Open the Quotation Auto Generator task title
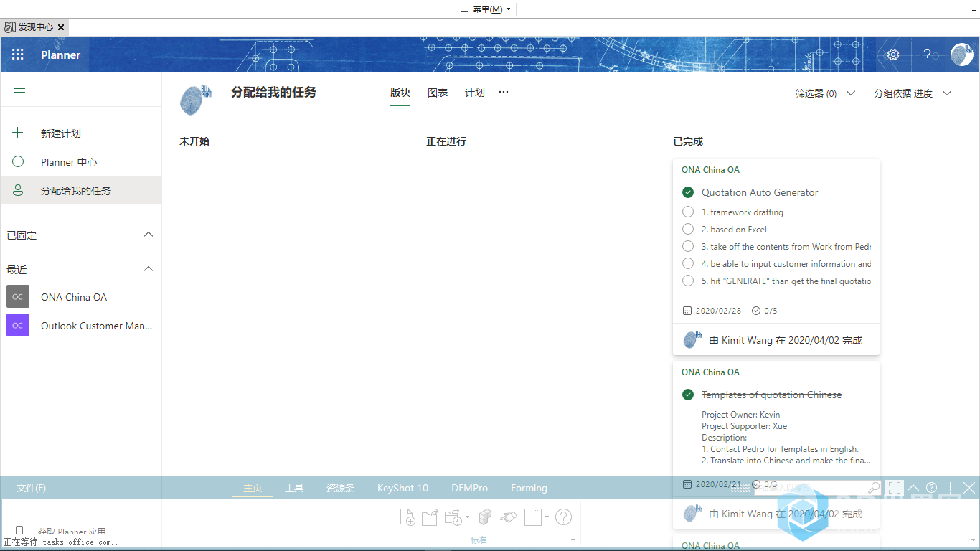This screenshot has width=980, height=551. coord(760,192)
